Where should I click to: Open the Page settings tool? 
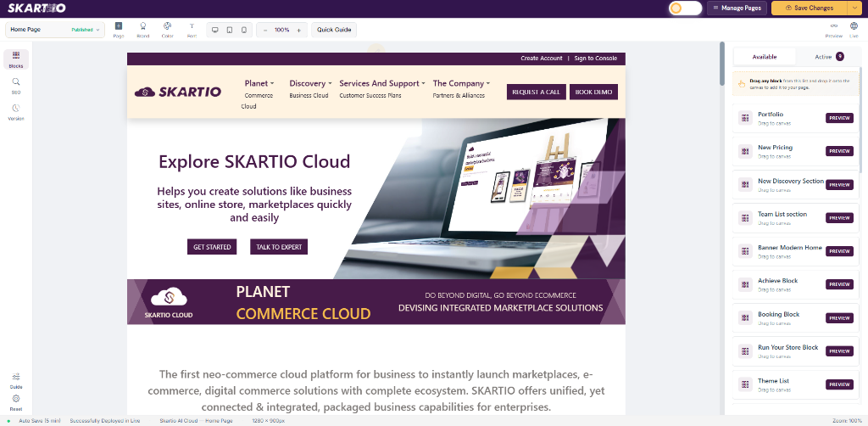click(x=119, y=30)
